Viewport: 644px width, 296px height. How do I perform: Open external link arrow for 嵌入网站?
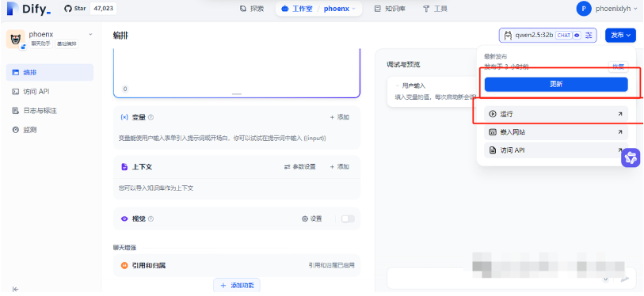click(619, 132)
